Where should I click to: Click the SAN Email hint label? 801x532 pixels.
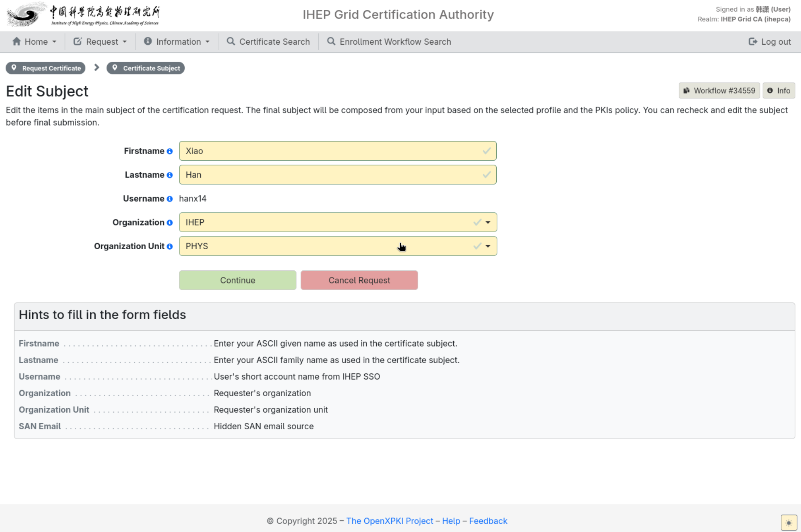tap(40, 426)
